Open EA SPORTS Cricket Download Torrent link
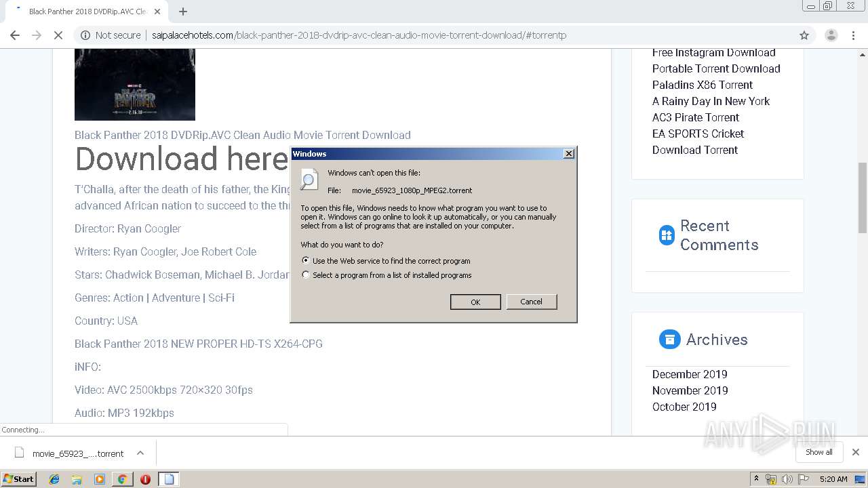 (698, 142)
